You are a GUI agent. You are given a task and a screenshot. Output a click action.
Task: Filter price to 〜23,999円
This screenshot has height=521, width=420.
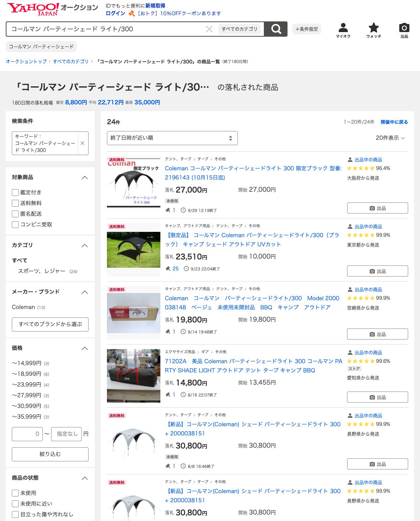[x=26, y=385]
